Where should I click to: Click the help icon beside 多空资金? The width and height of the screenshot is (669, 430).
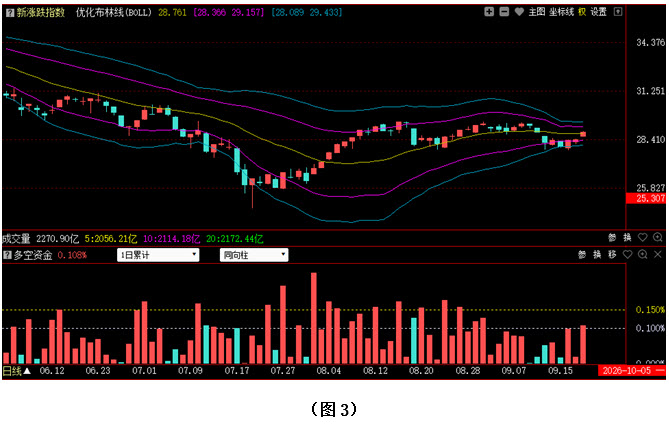pyautogui.click(x=7, y=255)
